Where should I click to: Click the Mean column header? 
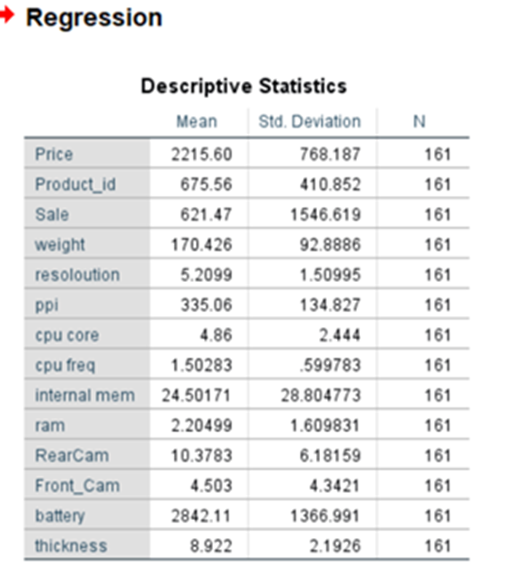197,122
